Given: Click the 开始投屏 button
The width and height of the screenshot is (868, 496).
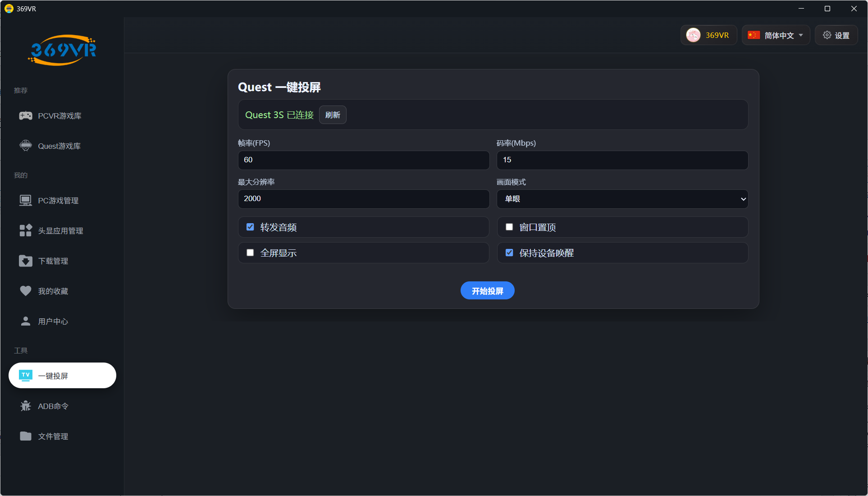Looking at the screenshot, I should [487, 290].
